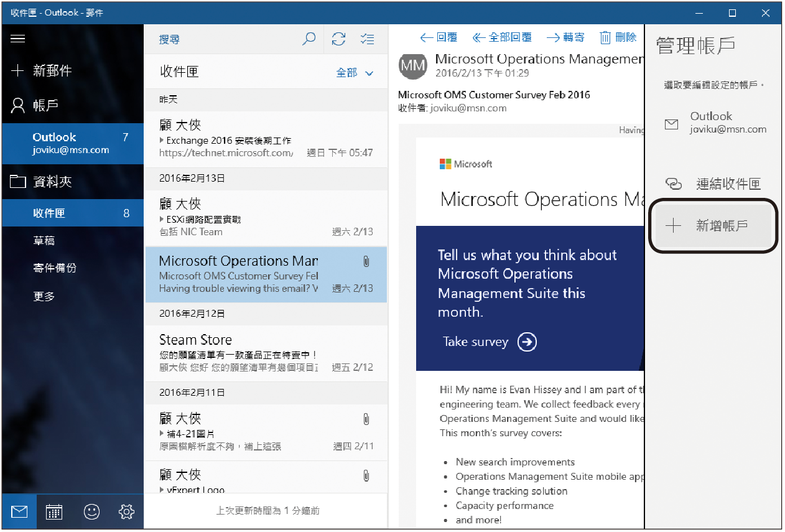Switch to Mail view icon in bottom bar

[x=19, y=512]
